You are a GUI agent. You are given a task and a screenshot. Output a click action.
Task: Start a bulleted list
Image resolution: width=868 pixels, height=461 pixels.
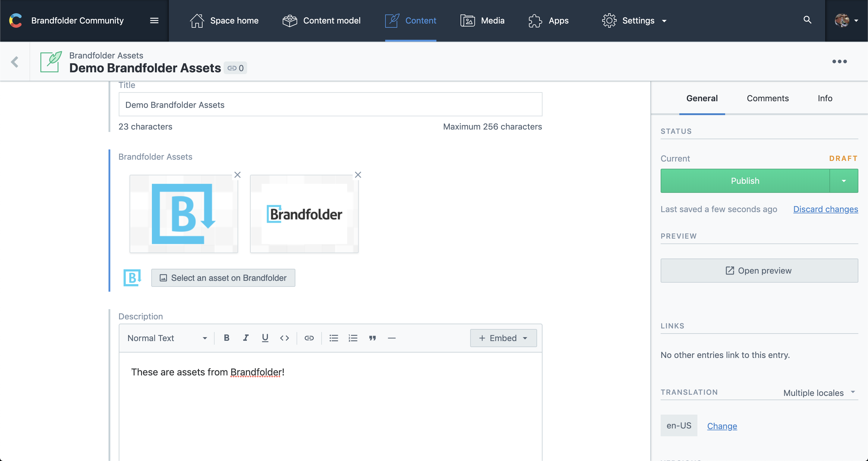(x=334, y=338)
